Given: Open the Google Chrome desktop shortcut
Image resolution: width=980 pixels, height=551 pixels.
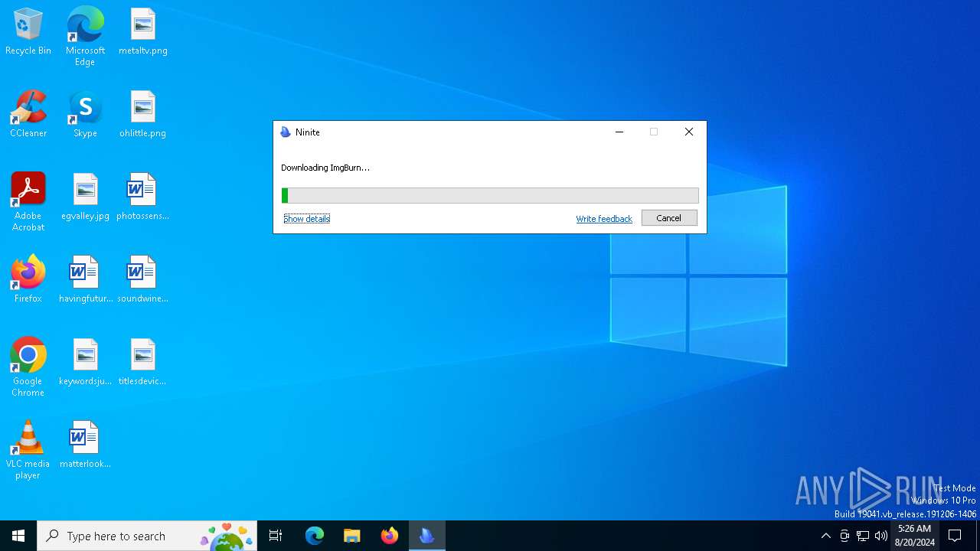Looking at the screenshot, I should (x=28, y=367).
